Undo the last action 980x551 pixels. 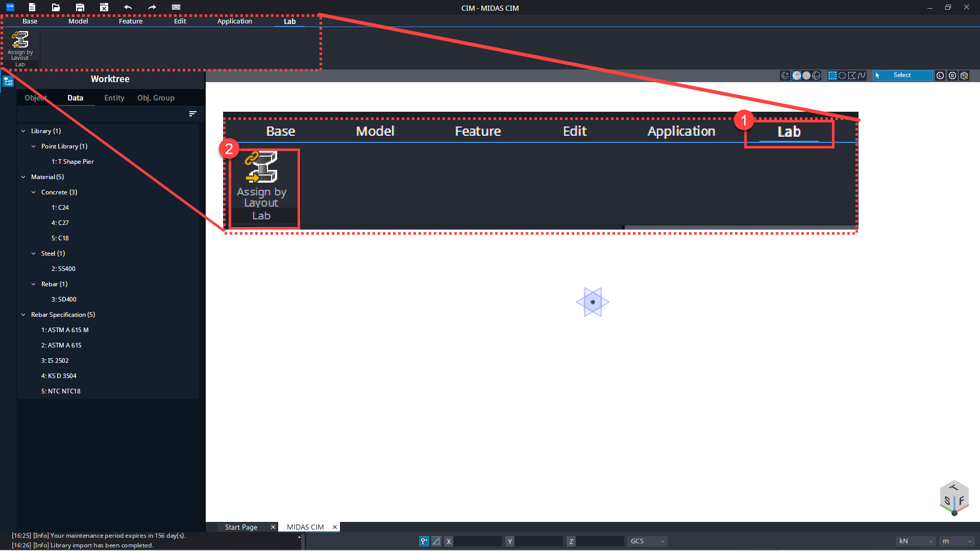[x=128, y=7]
